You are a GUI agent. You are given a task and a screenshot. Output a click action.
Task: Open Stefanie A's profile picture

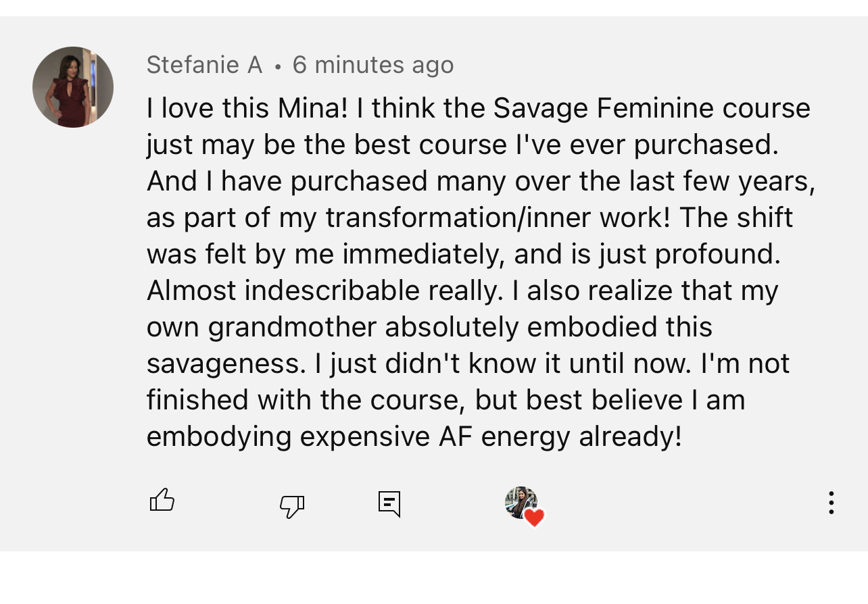click(73, 87)
